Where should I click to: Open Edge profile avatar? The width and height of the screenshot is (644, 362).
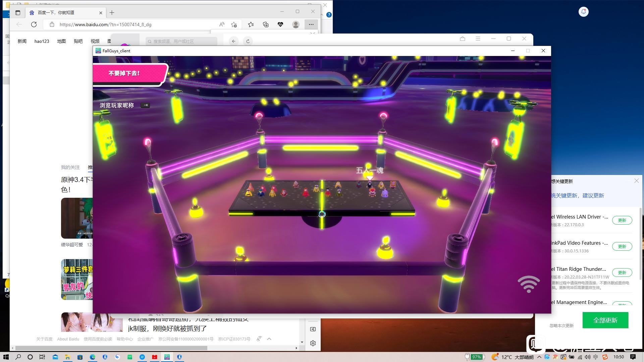click(x=296, y=24)
